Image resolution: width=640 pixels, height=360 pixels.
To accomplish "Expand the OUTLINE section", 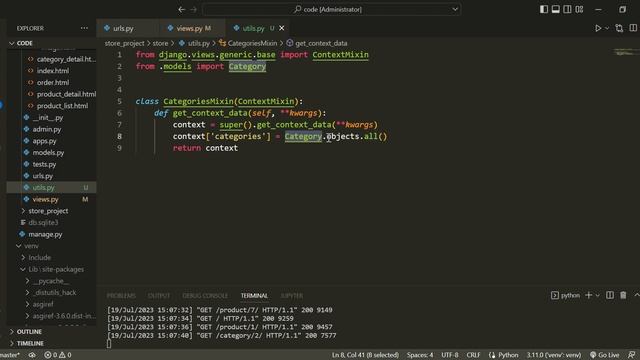I will [29, 332].
